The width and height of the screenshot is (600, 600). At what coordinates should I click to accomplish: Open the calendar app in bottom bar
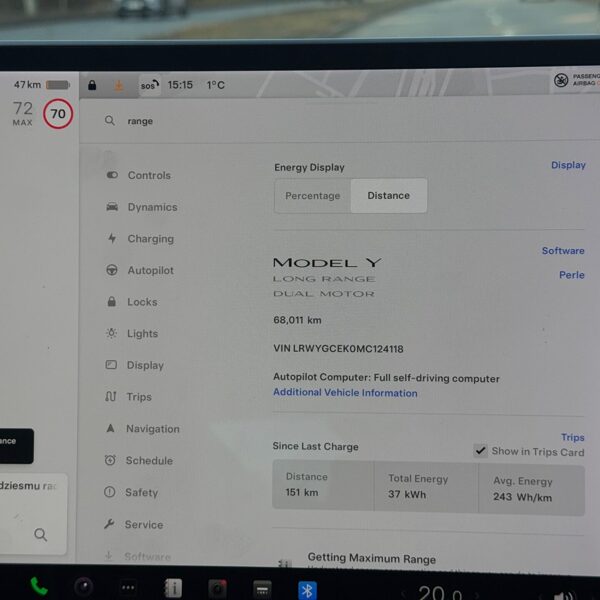262,590
